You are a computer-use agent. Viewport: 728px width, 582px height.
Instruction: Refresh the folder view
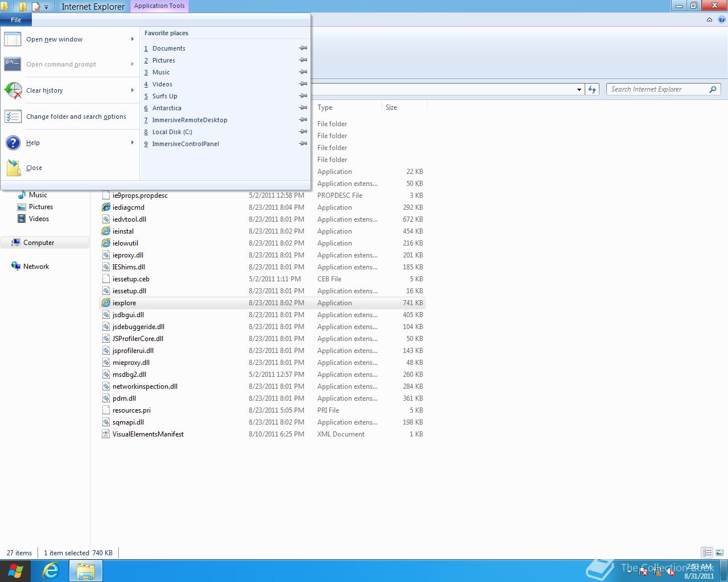pyautogui.click(x=592, y=89)
